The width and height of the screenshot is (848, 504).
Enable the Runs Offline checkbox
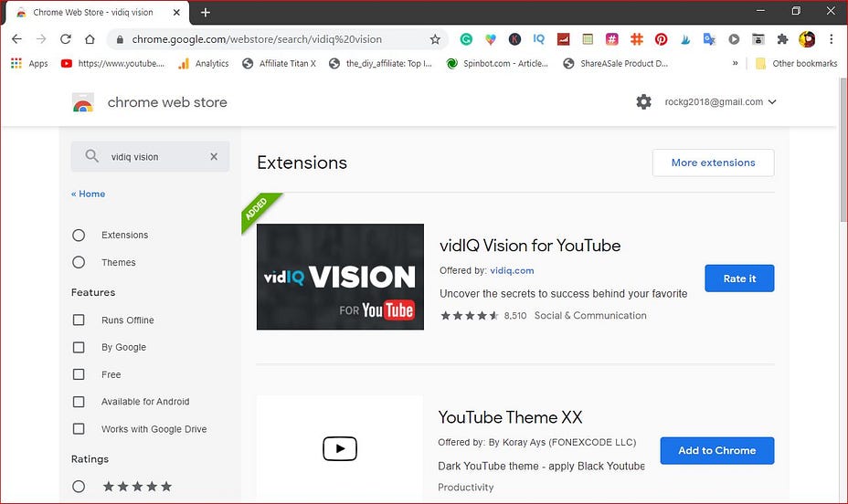pos(79,320)
